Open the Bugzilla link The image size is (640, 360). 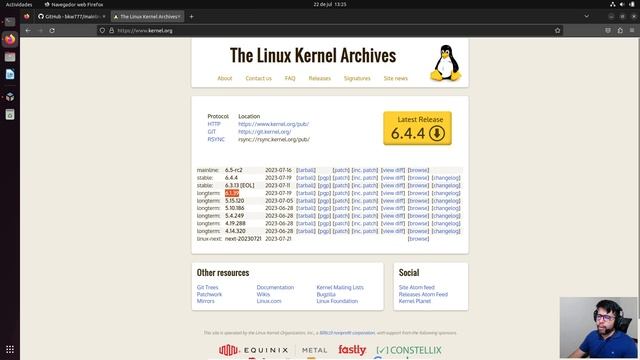coord(326,294)
